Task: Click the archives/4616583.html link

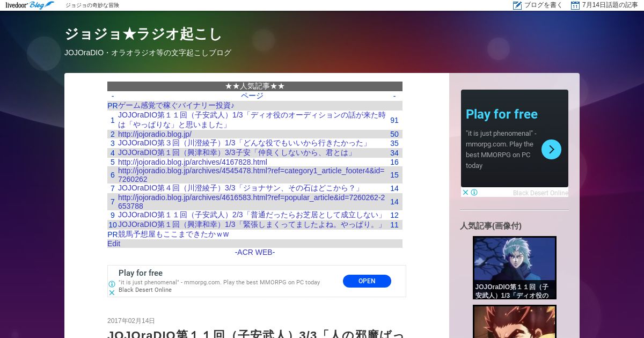Action: click(x=251, y=202)
